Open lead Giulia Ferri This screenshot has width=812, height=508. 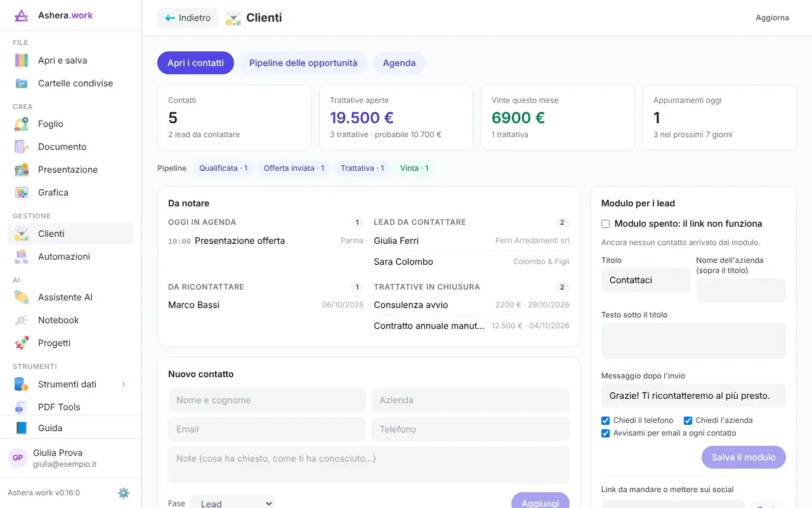click(471, 241)
